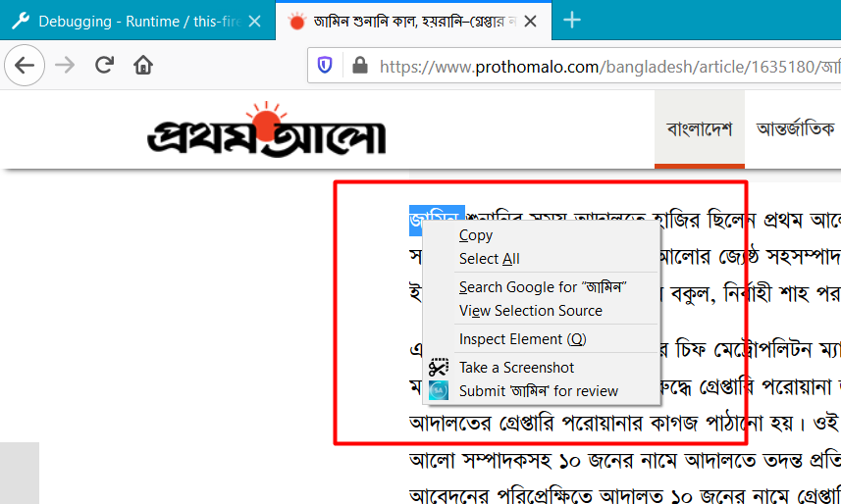Open the tracking protection shield icon
This screenshot has height=504, width=841.
(325, 66)
